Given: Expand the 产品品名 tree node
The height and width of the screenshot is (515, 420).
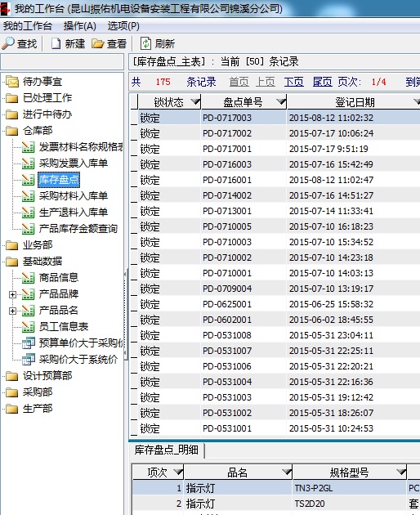Looking at the screenshot, I should [12, 311].
